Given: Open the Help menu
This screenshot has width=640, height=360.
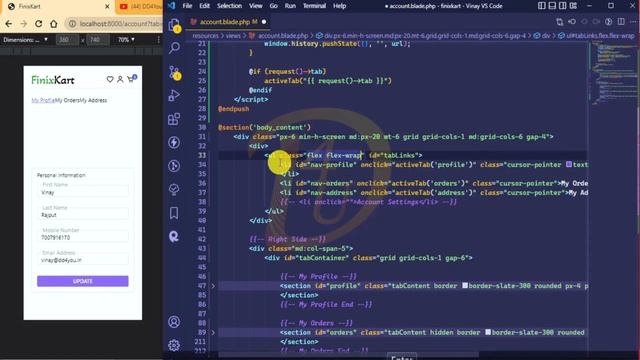Looking at the screenshot, I should (339, 6).
